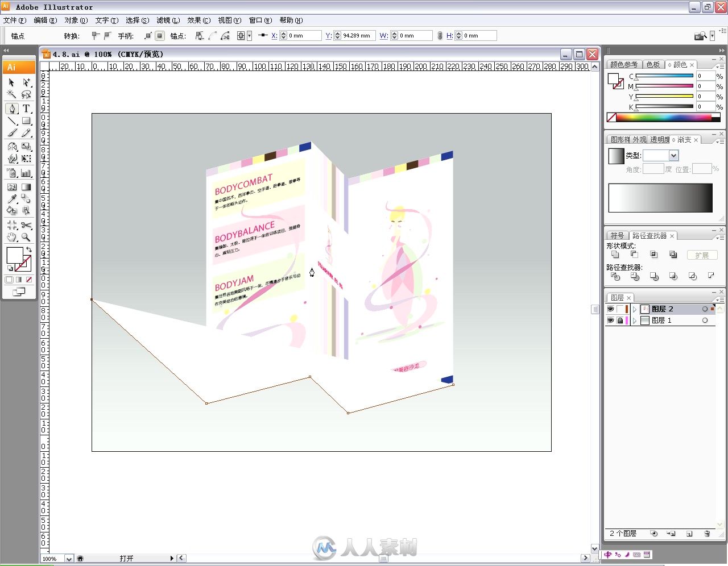
Task: Select the Symbol Sprayer tool
Action: tap(12, 173)
